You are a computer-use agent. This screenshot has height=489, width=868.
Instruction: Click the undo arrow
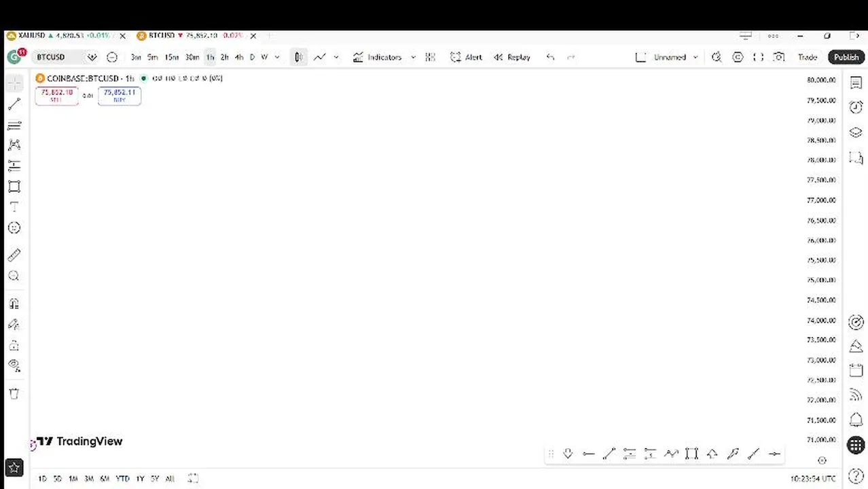(551, 57)
